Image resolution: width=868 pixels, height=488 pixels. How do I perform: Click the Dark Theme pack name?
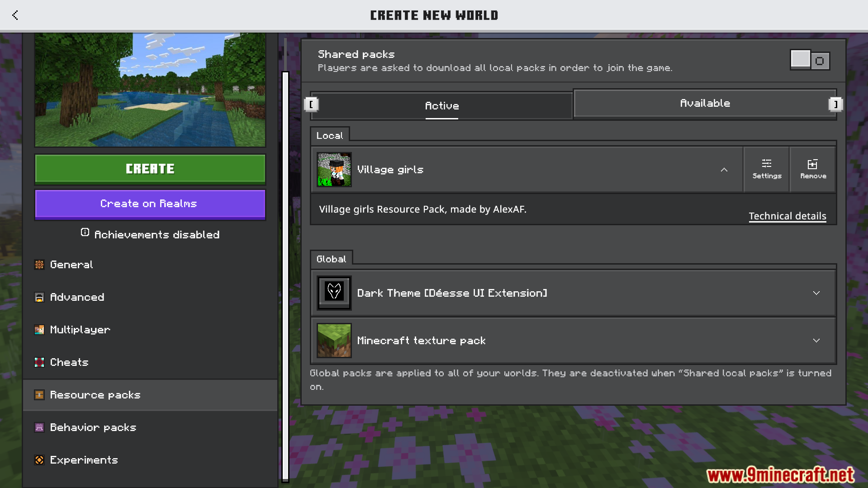[x=452, y=293]
